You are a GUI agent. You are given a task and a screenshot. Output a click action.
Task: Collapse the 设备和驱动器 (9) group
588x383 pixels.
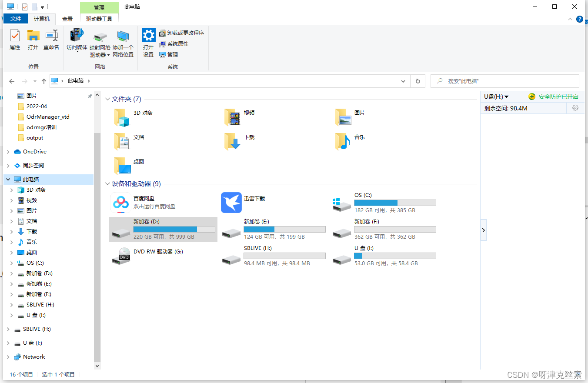click(108, 184)
